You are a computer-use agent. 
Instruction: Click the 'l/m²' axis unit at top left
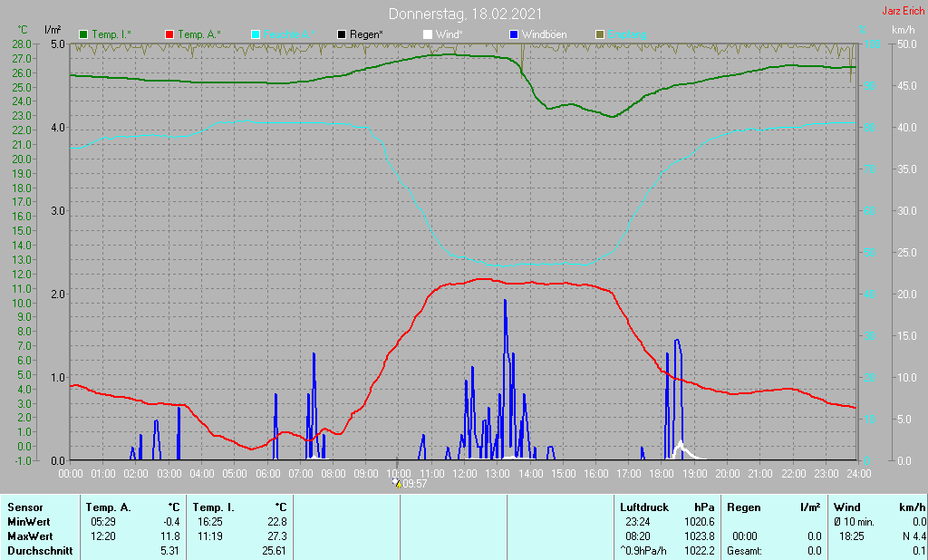click(53, 30)
